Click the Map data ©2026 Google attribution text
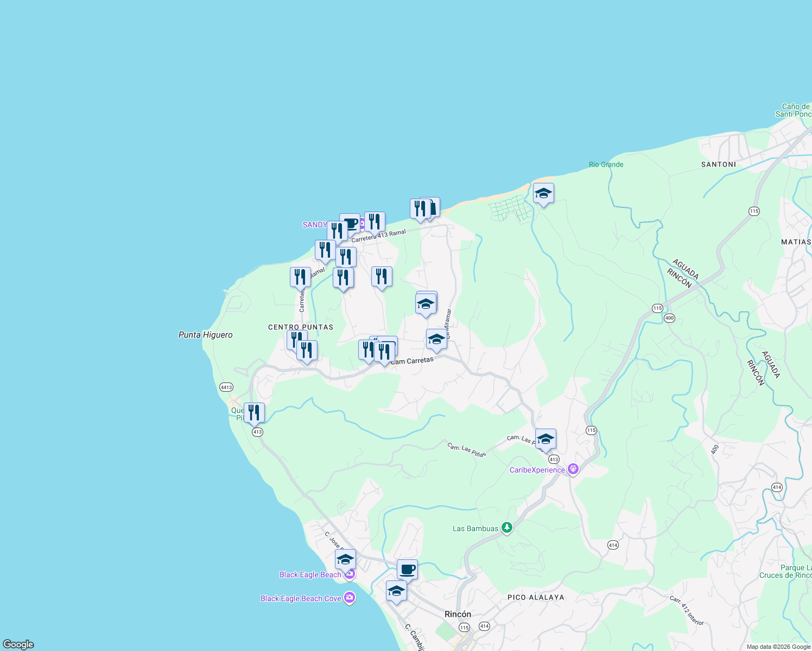 point(778,647)
